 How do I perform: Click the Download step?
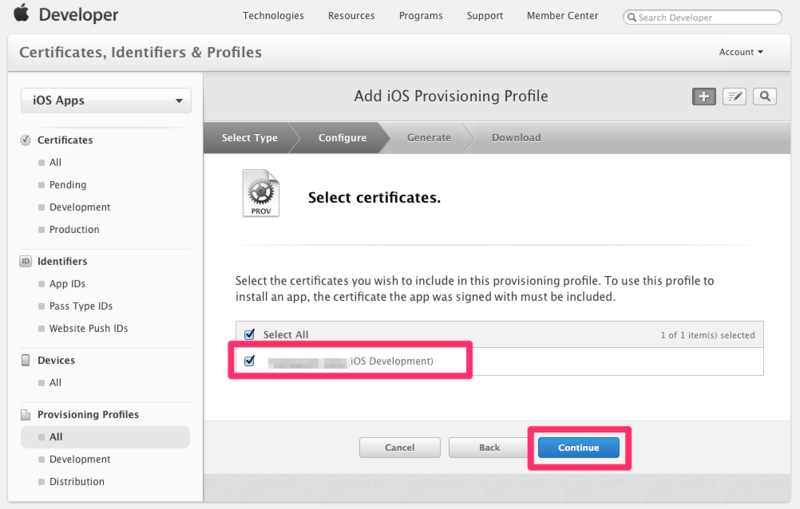516,138
